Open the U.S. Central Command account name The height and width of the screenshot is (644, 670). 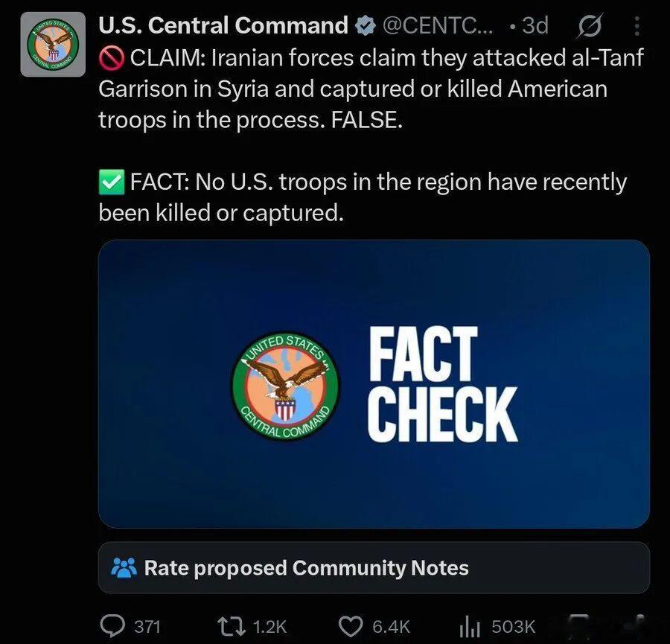pos(223,25)
